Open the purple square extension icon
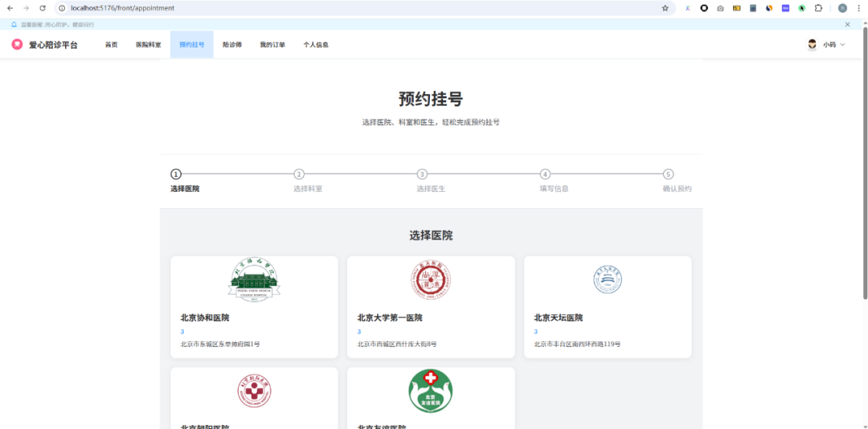This screenshot has width=868, height=429. 785,8
